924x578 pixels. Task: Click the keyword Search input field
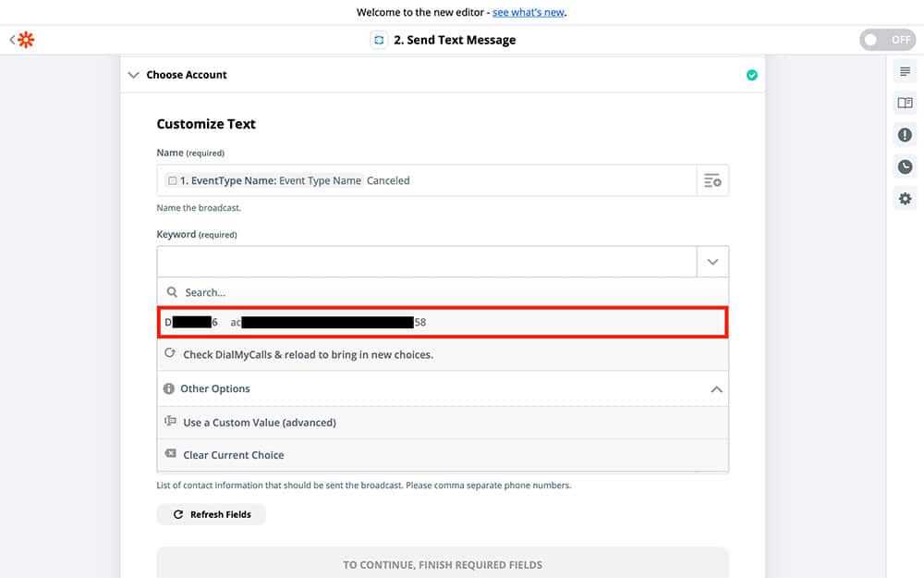(x=442, y=292)
